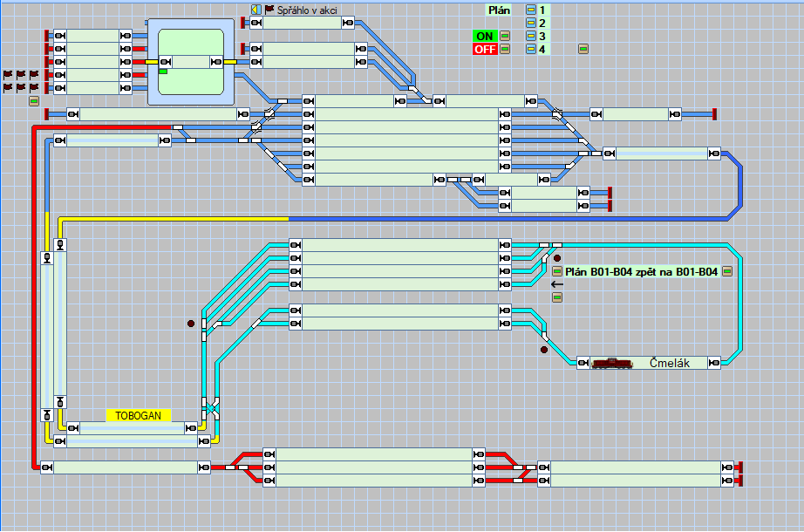804x532 pixels.
Task: Click the standalone green button right of Plán 4
Action: click(x=583, y=49)
